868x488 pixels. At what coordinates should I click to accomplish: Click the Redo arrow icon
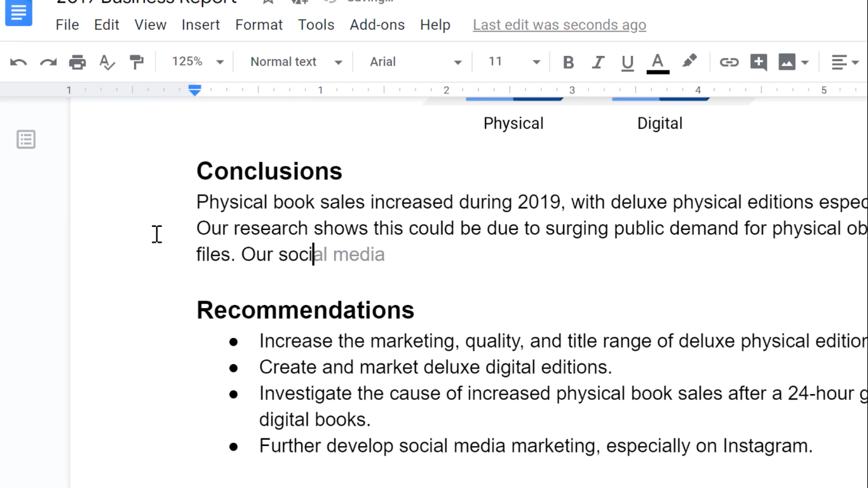tap(48, 62)
